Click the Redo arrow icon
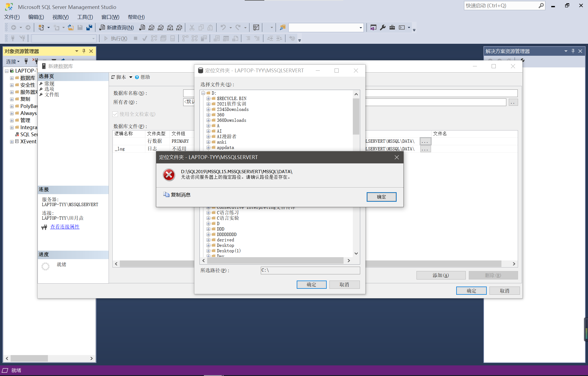The height and width of the screenshot is (376, 588). coord(238,27)
